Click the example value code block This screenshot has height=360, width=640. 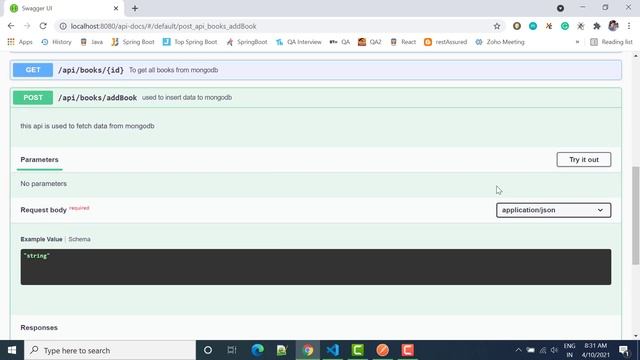point(316,267)
